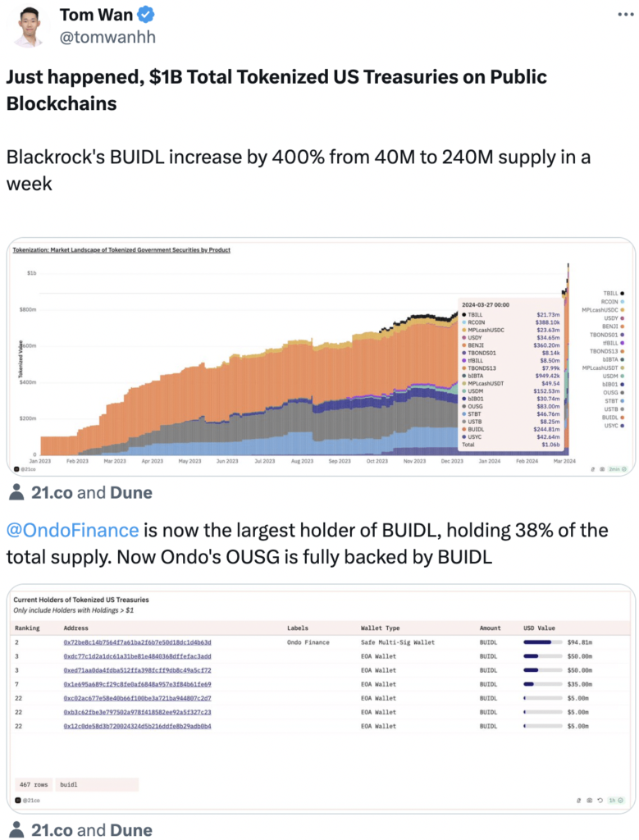This screenshot has height=840, width=639.
Task: Toggle the TBILL series in chart legend
Action: click(x=613, y=293)
